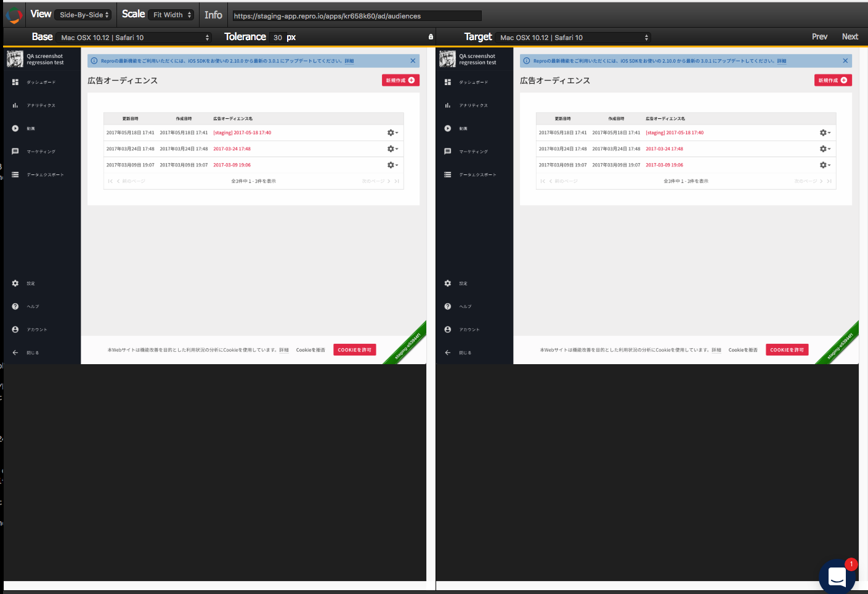
Task: Click the アナリティクス bar-chart icon in Base pane
Action: [15, 105]
